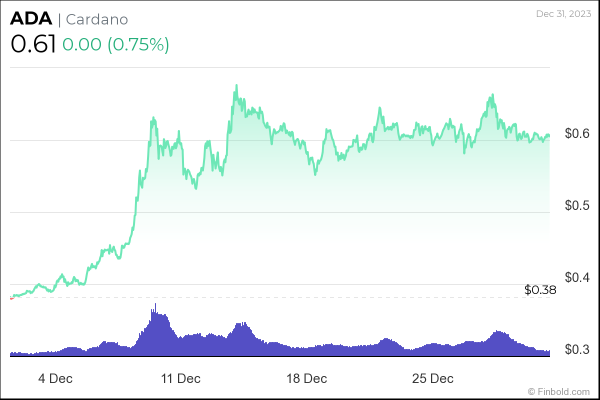Click the $0.6 y-axis label
600x400 pixels.
[578, 133]
